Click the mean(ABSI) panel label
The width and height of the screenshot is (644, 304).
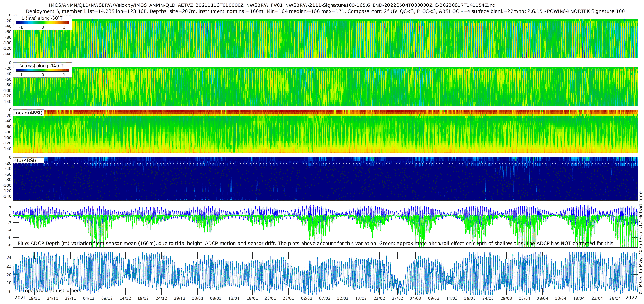click(x=28, y=113)
